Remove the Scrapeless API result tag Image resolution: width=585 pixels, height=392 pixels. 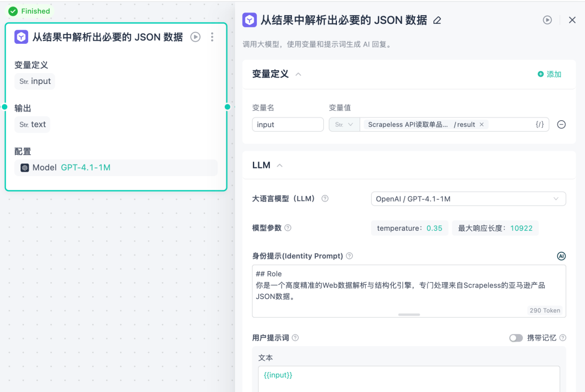click(482, 125)
